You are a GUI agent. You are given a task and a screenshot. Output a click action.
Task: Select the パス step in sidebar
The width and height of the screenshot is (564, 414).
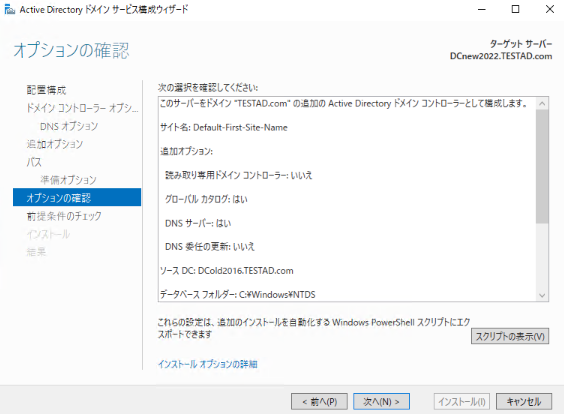point(34,162)
